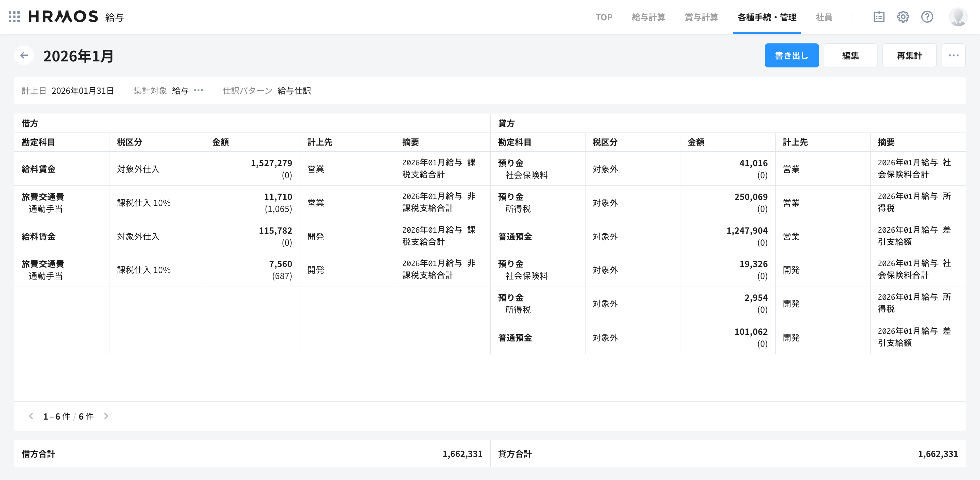
Task: Open settings gear icon
Action: (903, 17)
